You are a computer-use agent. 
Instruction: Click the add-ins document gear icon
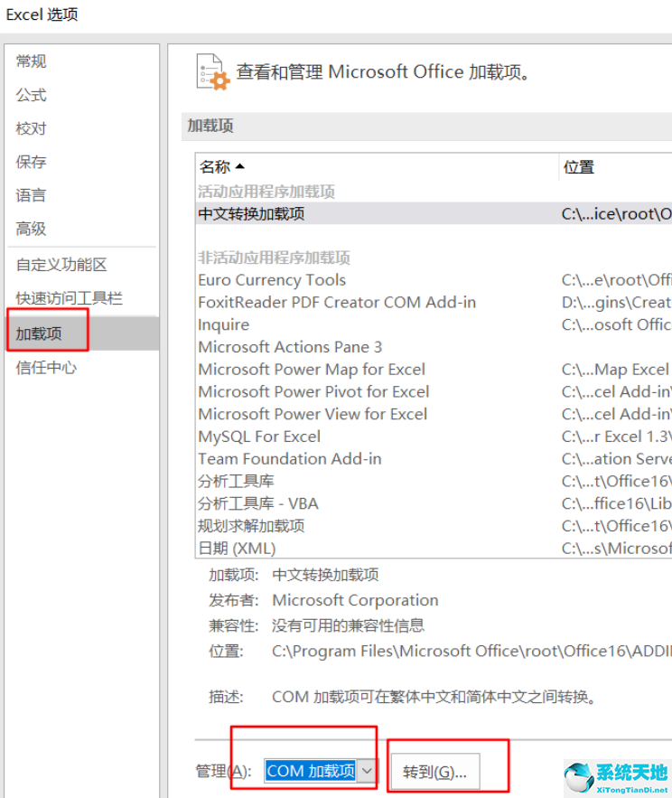(212, 71)
